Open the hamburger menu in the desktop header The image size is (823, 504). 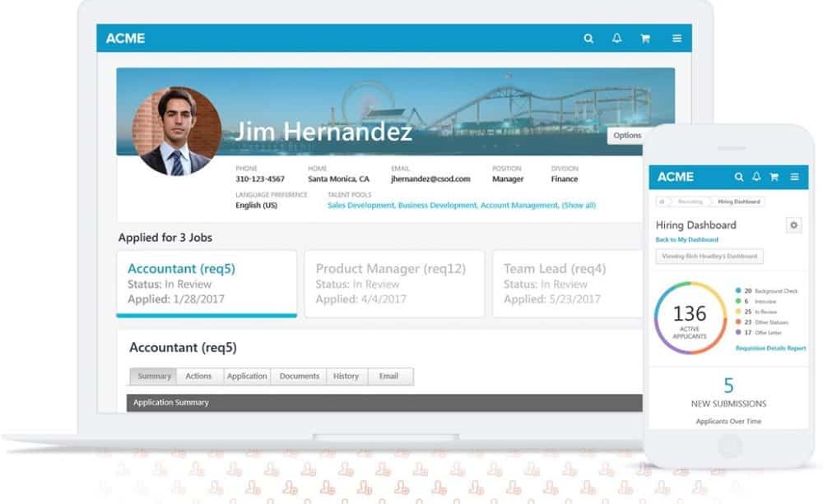[x=677, y=39]
